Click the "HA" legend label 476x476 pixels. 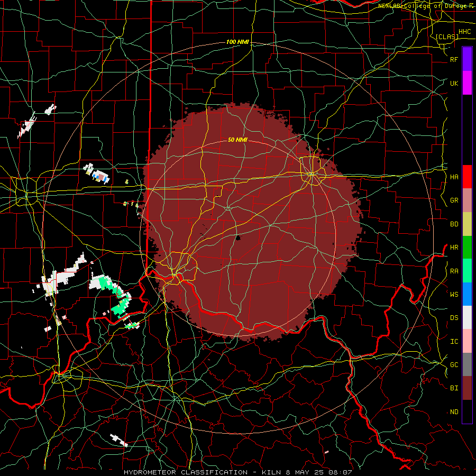pos(454,177)
